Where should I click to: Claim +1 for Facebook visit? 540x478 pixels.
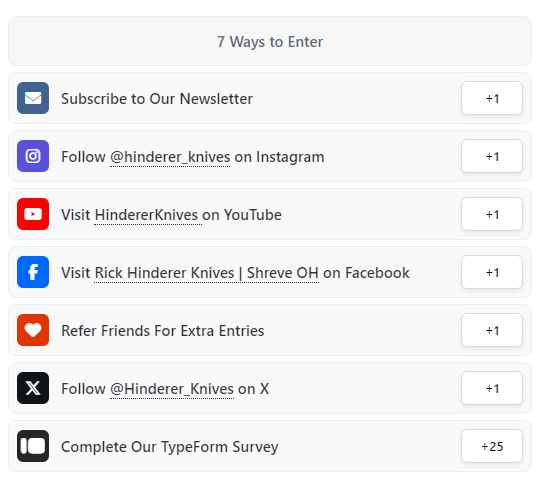tap(492, 272)
